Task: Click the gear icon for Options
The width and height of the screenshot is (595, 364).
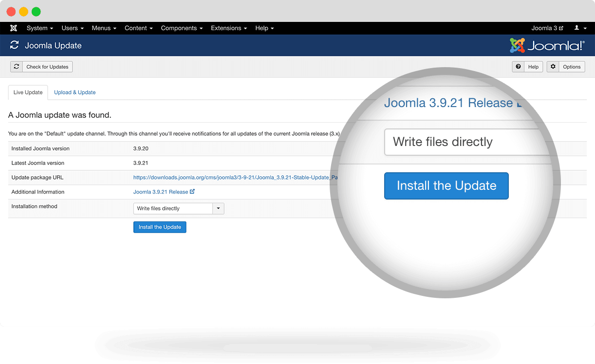Action: pyautogui.click(x=553, y=67)
